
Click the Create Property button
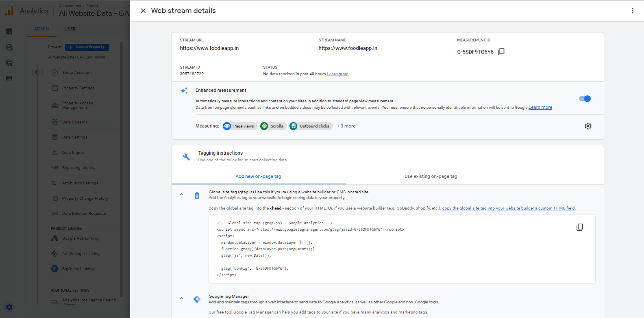click(x=87, y=47)
